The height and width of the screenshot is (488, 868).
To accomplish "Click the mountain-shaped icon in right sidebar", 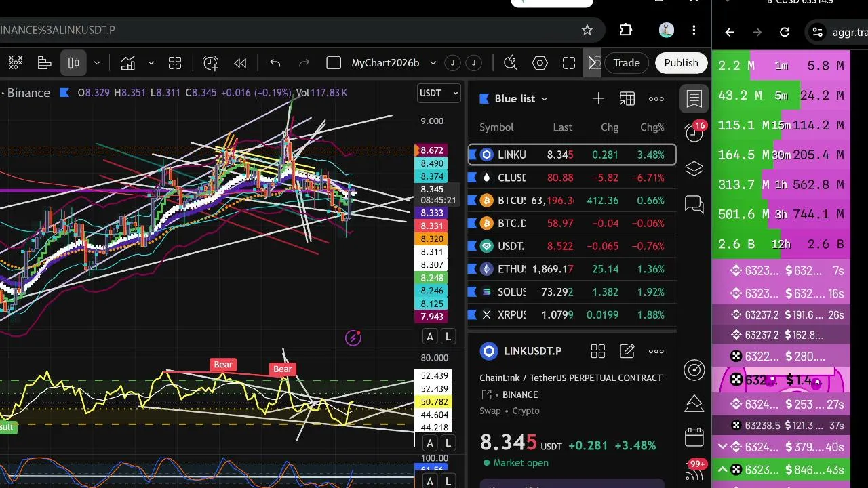I will click(694, 404).
